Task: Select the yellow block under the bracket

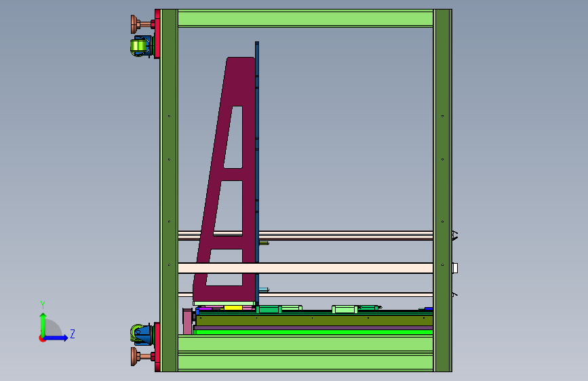Action: click(x=233, y=308)
